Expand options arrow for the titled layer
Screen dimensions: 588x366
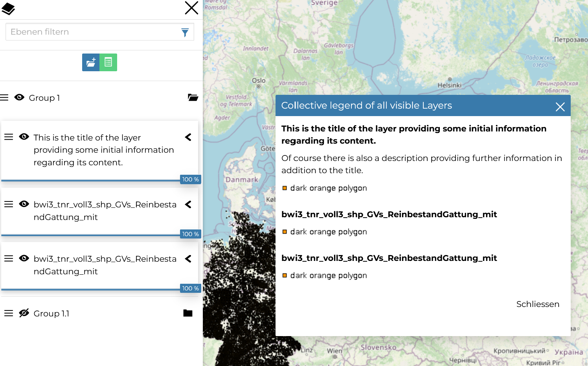click(188, 137)
